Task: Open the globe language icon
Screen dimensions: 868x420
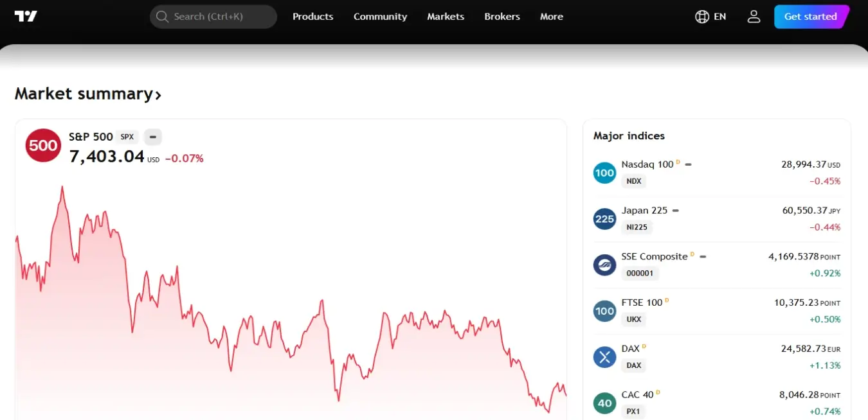Action: click(x=702, y=17)
